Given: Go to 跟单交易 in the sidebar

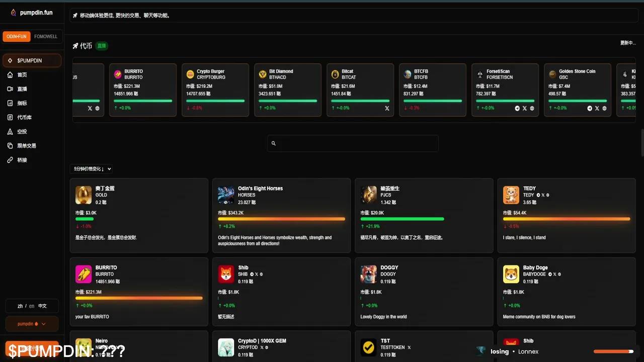Looking at the screenshot, I should click(27, 145).
